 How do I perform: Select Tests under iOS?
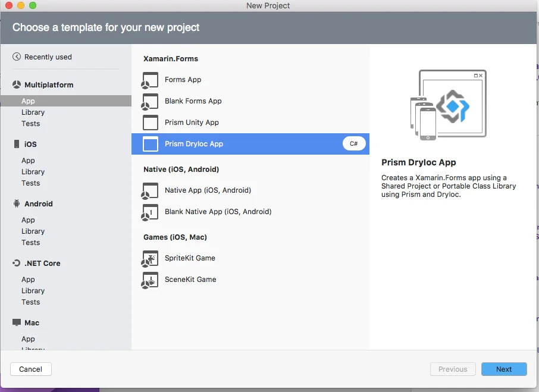30,183
